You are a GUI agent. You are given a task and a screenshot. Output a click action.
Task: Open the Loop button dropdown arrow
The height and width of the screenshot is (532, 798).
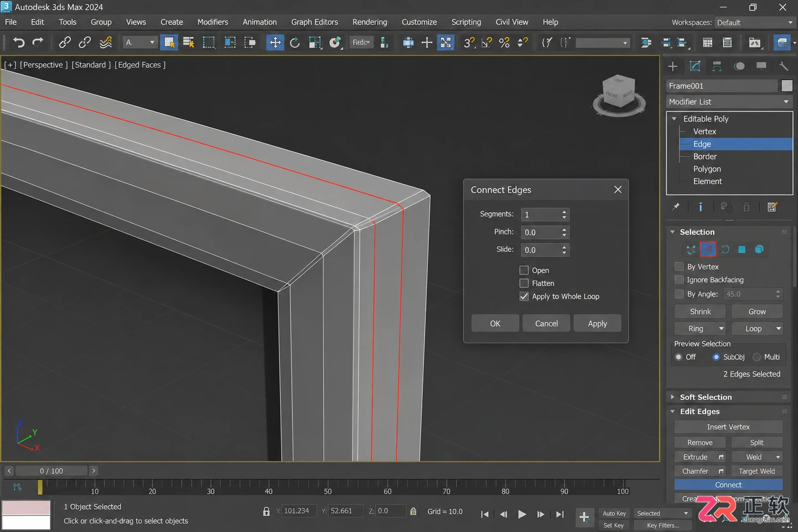779,329
